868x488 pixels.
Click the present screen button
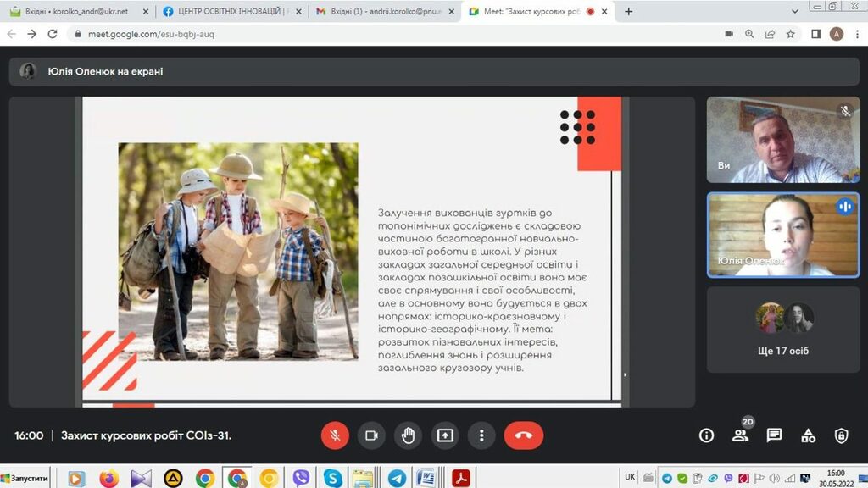445,435
